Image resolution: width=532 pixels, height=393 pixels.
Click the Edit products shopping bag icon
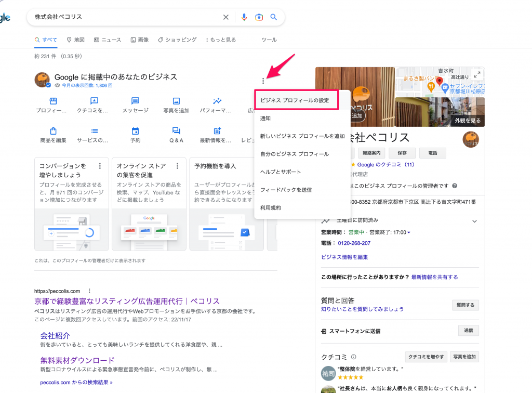[53, 131]
